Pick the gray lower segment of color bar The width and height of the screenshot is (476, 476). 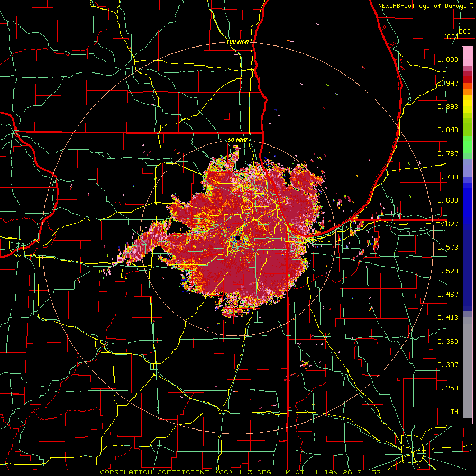467,368
